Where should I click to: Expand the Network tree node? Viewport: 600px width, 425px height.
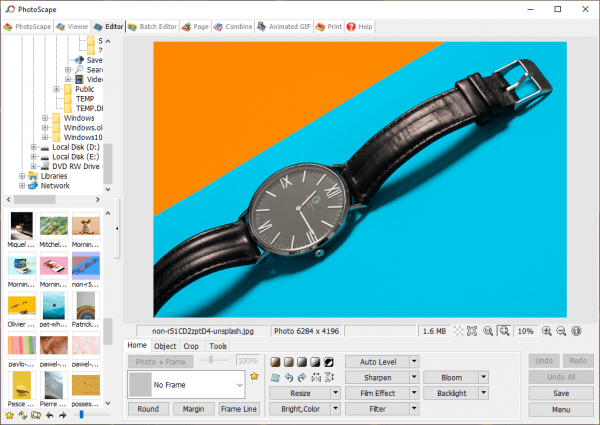point(22,186)
